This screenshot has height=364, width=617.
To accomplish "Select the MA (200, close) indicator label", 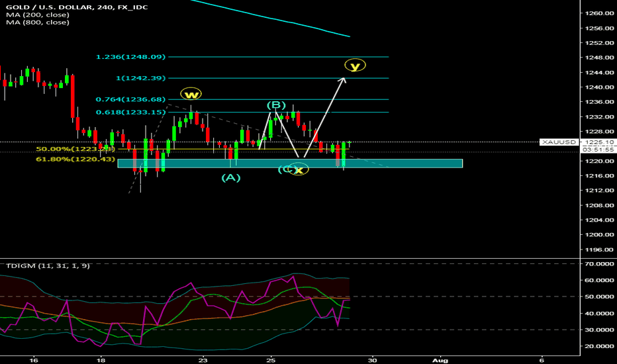I will click(38, 15).
